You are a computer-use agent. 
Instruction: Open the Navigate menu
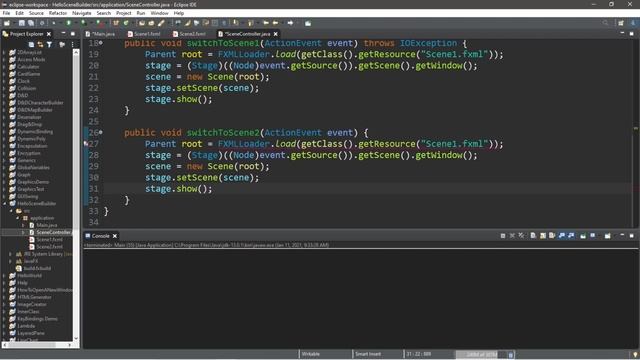pos(82,13)
